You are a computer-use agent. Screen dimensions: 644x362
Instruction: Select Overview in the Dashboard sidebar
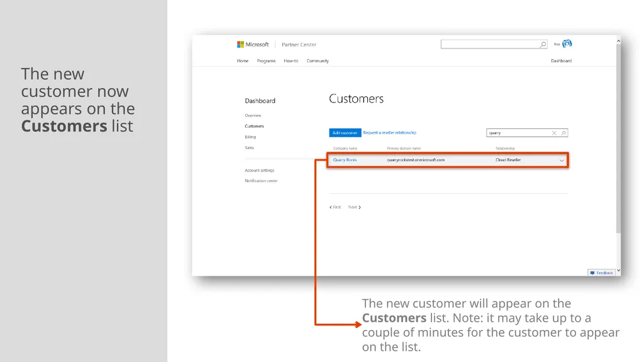click(253, 116)
